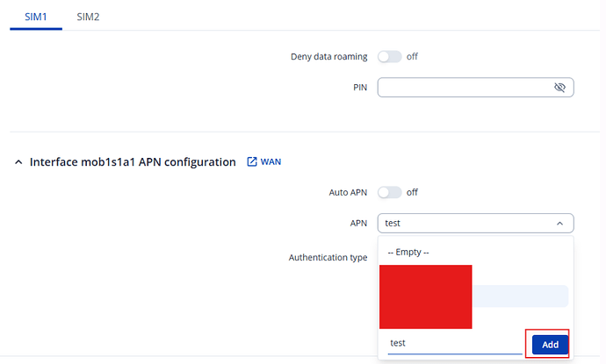
Task: Select the highlighted APN list option
Action: [520, 296]
